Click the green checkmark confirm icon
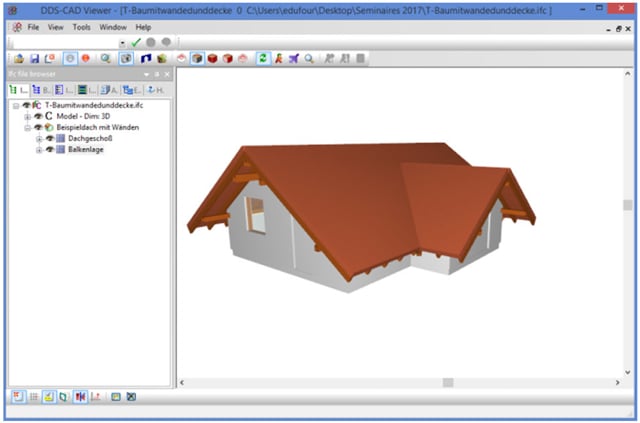Viewport: 640px width, 423px height. 136,42
